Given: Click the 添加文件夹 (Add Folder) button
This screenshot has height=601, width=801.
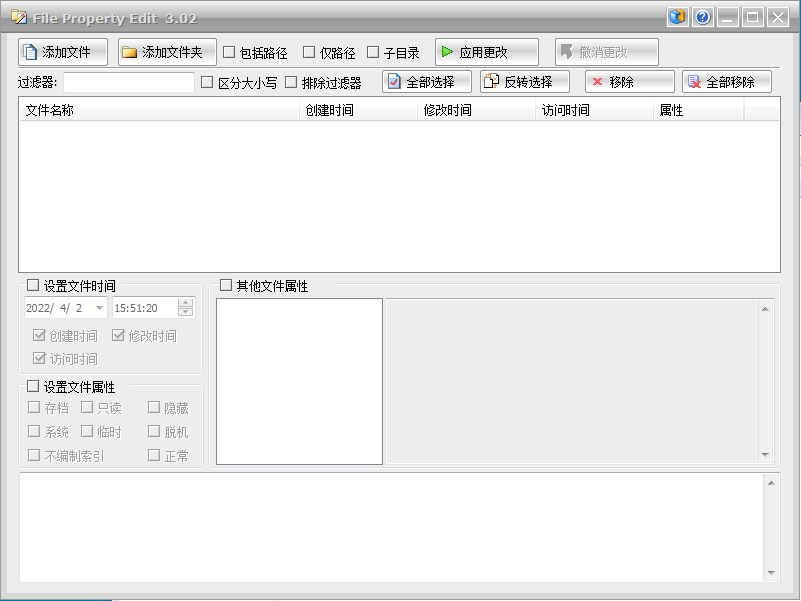Looking at the screenshot, I should click(x=167, y=52).
